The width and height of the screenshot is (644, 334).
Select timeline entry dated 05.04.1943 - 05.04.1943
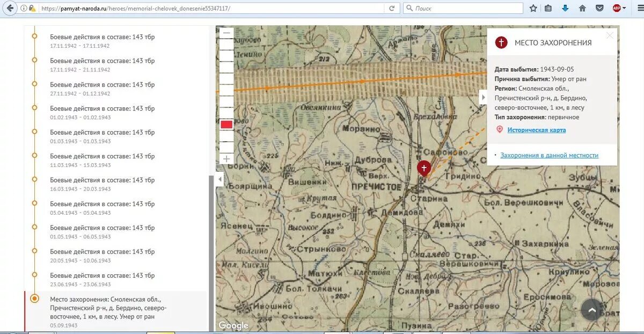coord(103,208)
